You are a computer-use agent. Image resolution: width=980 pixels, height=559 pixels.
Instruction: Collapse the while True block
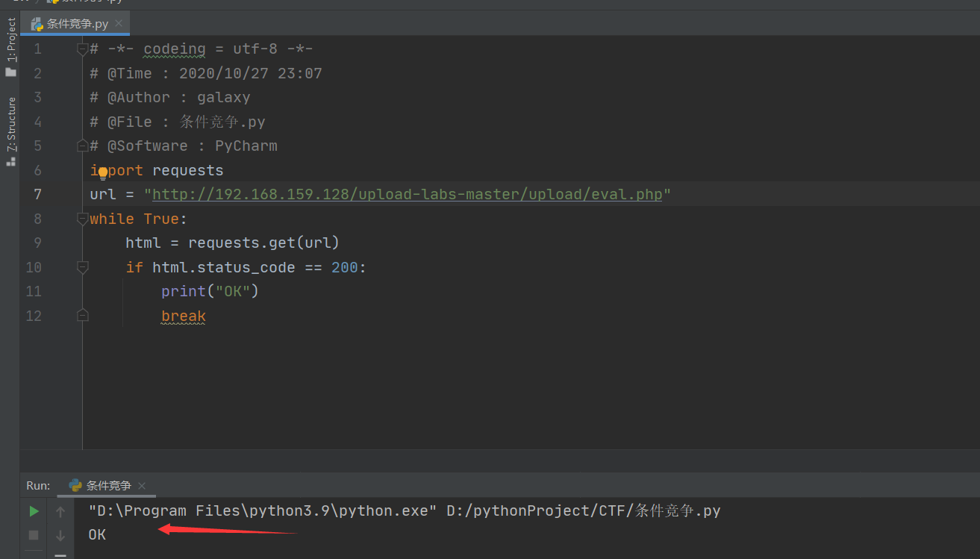82,219
